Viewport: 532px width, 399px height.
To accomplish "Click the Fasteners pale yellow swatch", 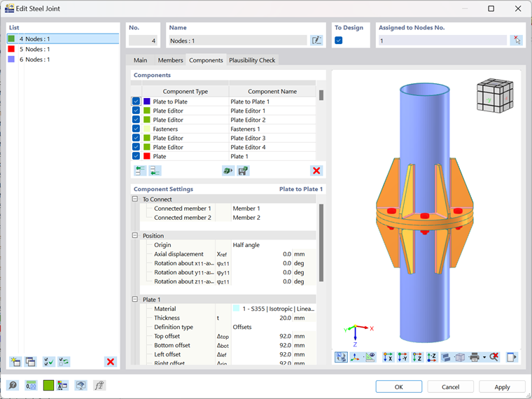I will (147, 129).
